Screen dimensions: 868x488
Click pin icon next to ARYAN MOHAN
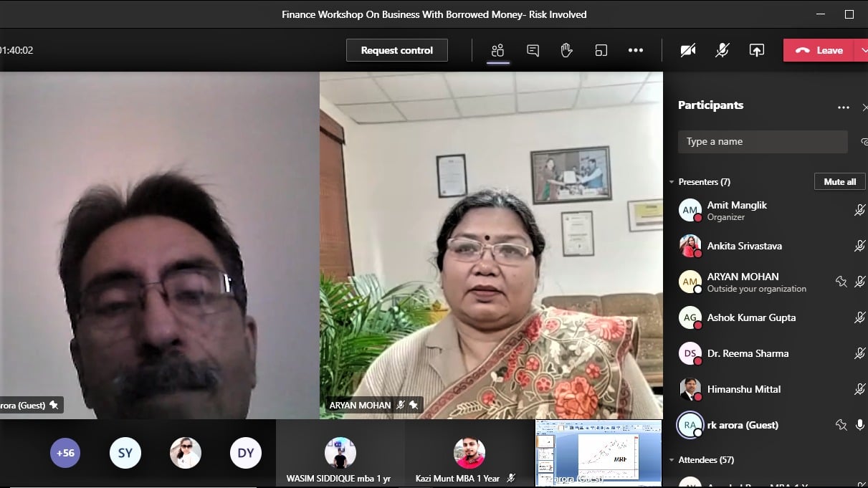841,282
